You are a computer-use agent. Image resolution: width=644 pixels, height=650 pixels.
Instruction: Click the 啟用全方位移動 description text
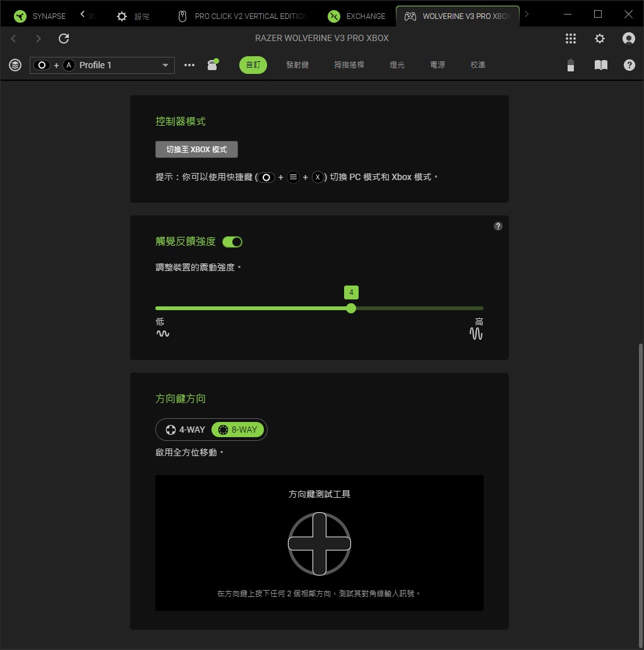pos(189,452)
